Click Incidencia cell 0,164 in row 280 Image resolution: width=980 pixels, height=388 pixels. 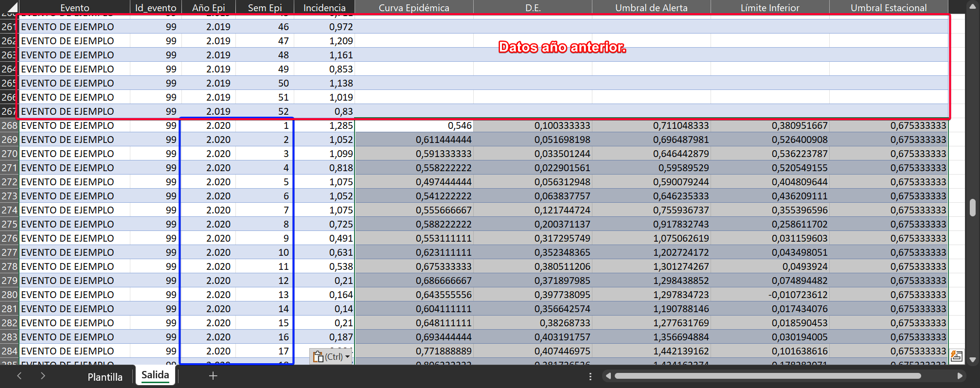click(x=324, y=295)
